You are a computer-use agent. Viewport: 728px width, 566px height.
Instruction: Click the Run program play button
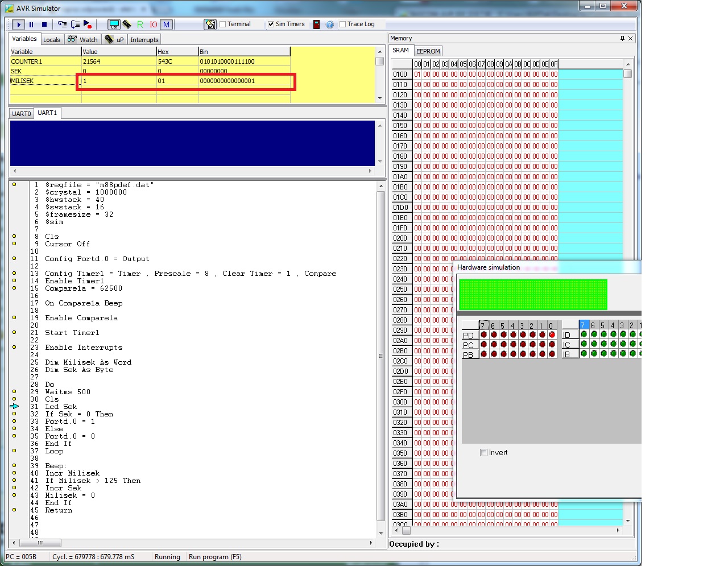(x=18, y=24)
